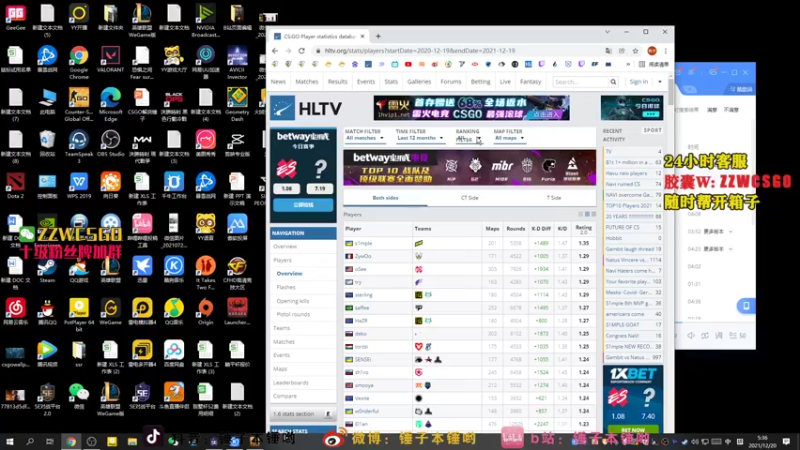Screen dimensions: 800x450
Task: Open the AVICII Invector desktop icon
Action: (x=237, y=62)
